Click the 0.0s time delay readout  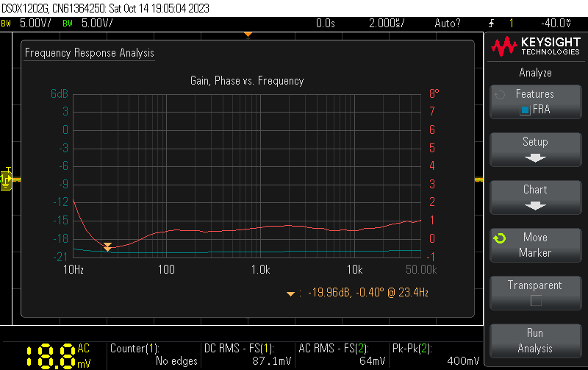click(325, 24)
